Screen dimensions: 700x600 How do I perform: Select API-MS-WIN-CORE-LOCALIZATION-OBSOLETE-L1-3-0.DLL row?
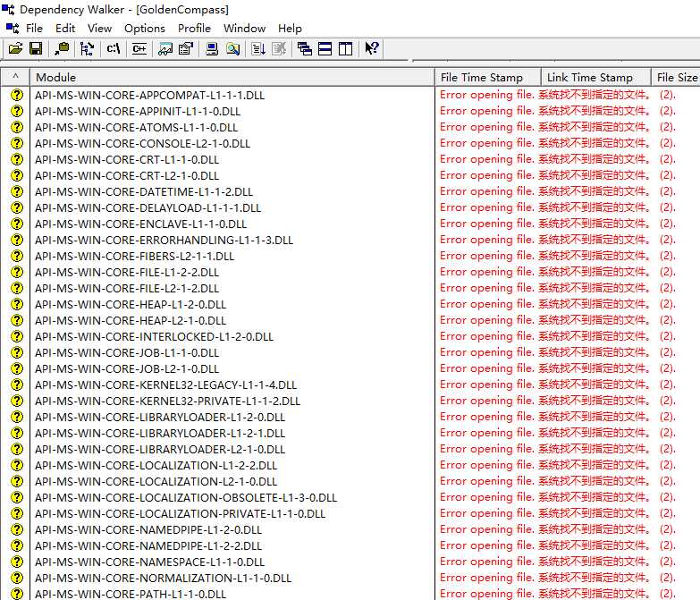click(x=350, y=497)
